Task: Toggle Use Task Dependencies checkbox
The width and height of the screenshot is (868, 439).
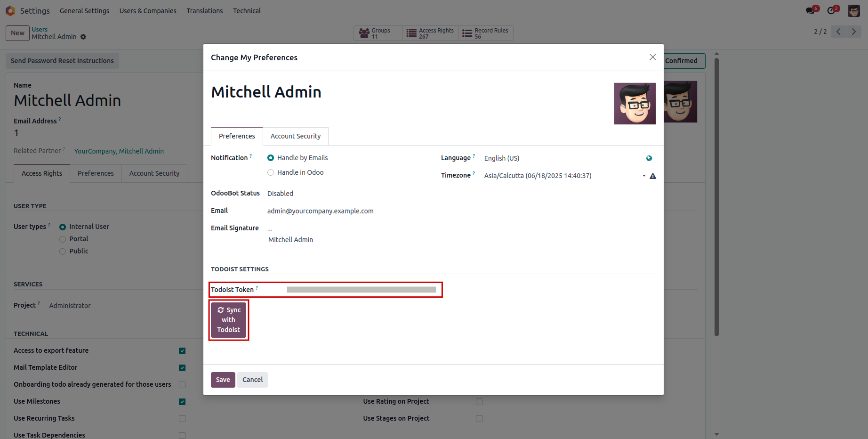Action: (x=182, y=436)
